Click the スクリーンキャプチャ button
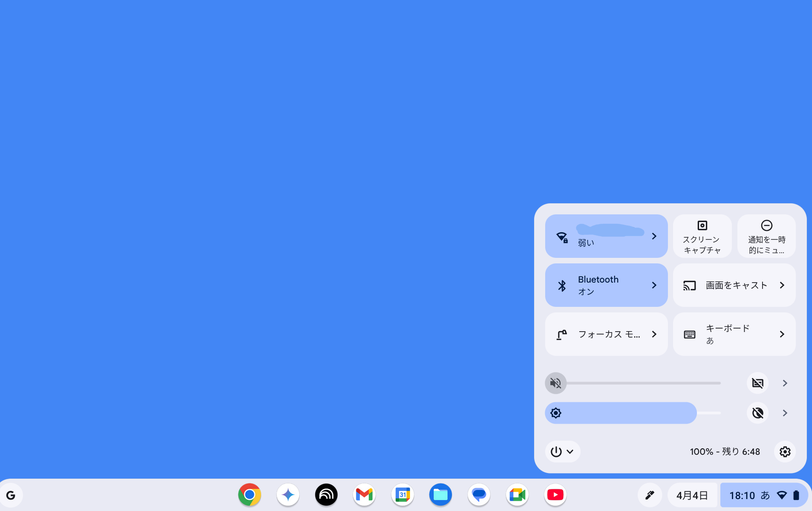This screenshot has width=812, height=511. 702,236
